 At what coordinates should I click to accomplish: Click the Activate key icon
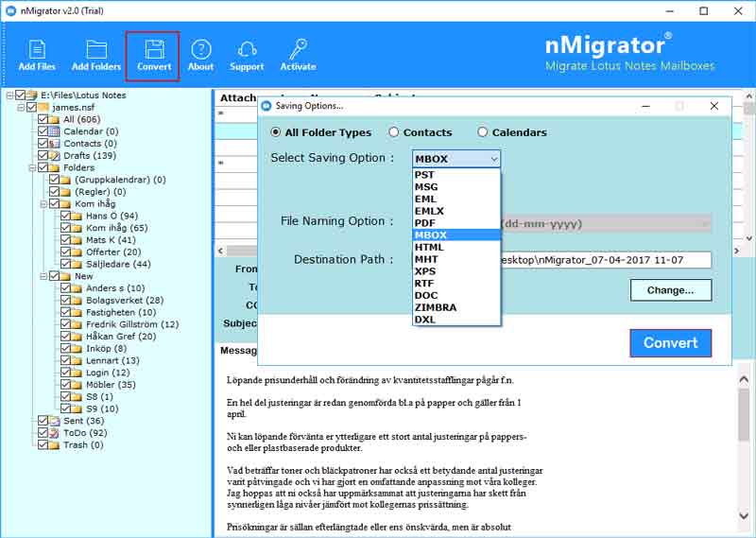click(298, 50)
